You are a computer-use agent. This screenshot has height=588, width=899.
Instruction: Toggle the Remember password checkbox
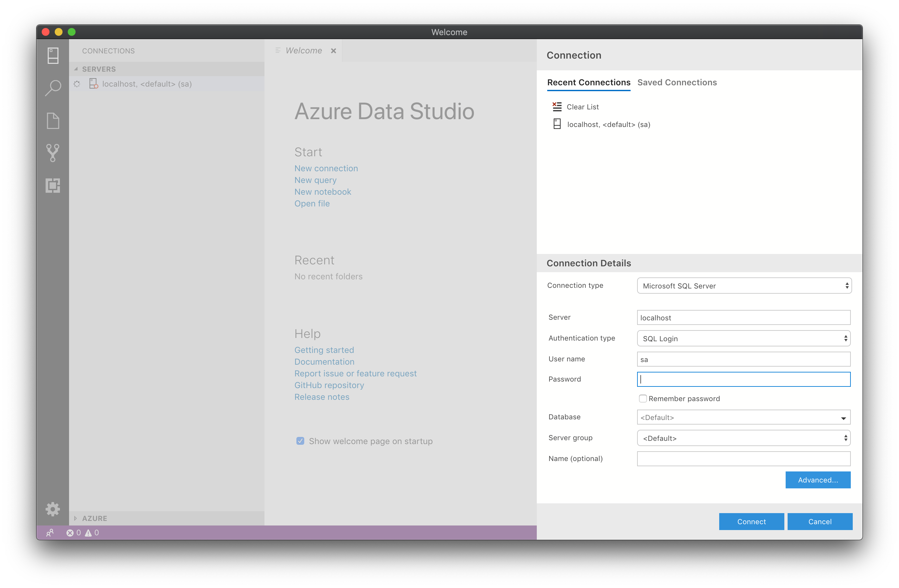click(642, 398)
